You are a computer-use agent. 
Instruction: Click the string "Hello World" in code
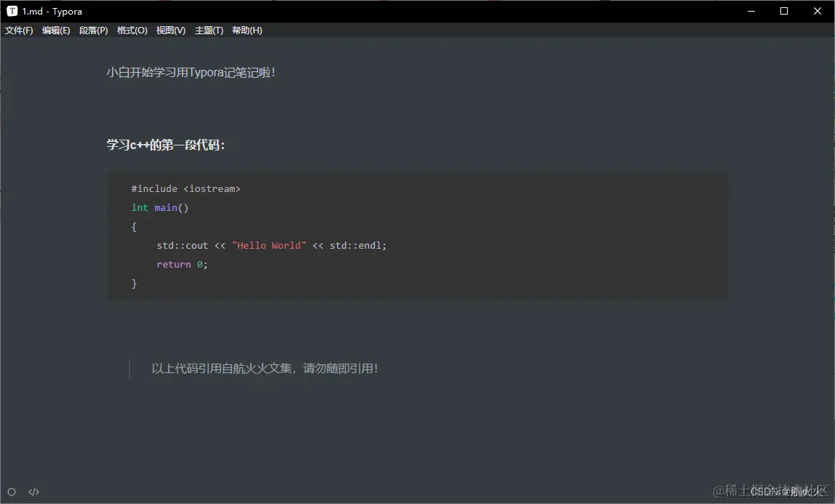[x=269, y=245]
